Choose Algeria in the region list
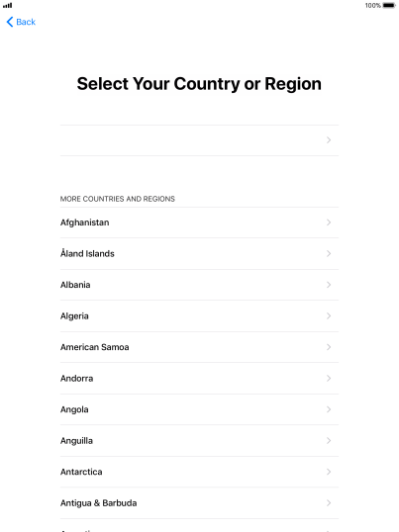Image resolution: width=399 pixels, height=532 pixels. (x=199, y=316)
